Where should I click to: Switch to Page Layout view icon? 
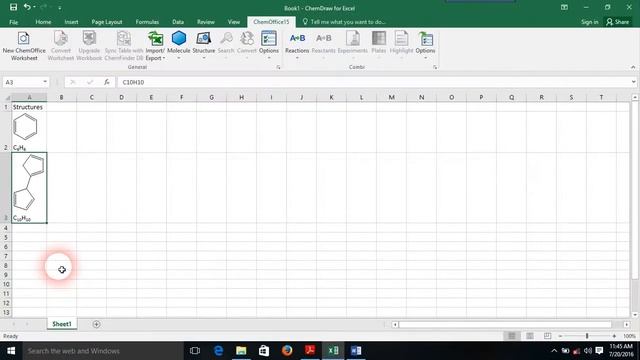[x=529, y=336]
